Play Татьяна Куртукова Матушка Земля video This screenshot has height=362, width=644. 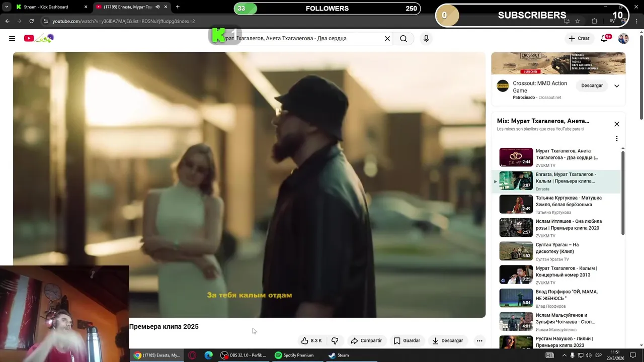point(556,205)
